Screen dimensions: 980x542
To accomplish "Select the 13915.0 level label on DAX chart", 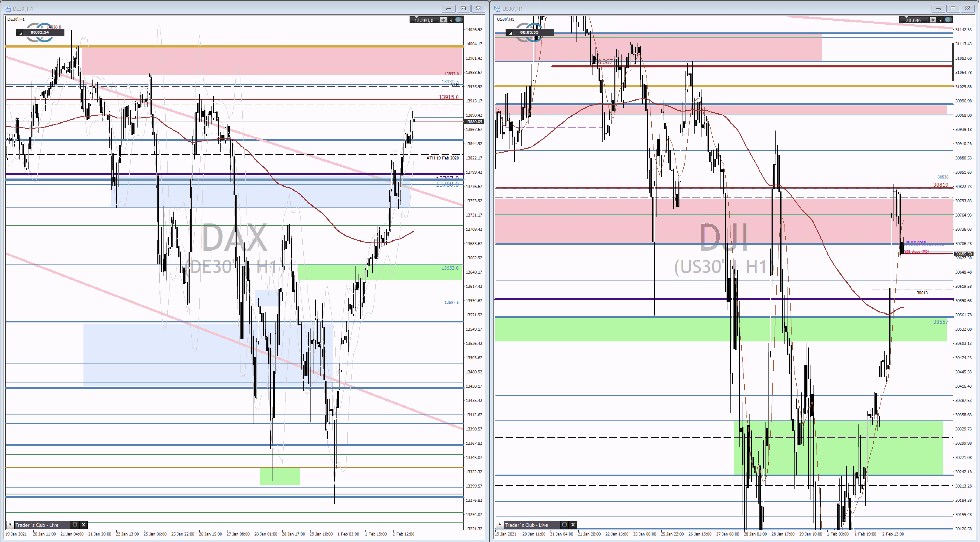I will (449, 97).
